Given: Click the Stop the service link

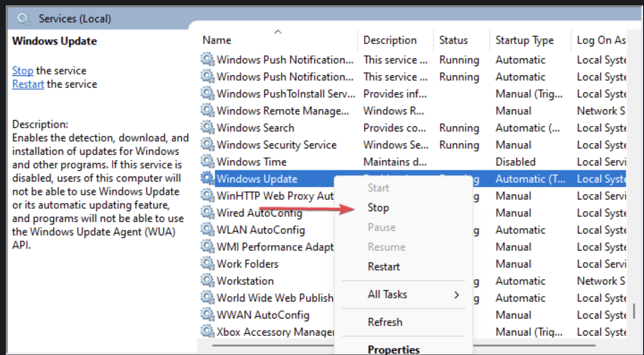Looking at the screenshot, I should [x=22, y=71].
